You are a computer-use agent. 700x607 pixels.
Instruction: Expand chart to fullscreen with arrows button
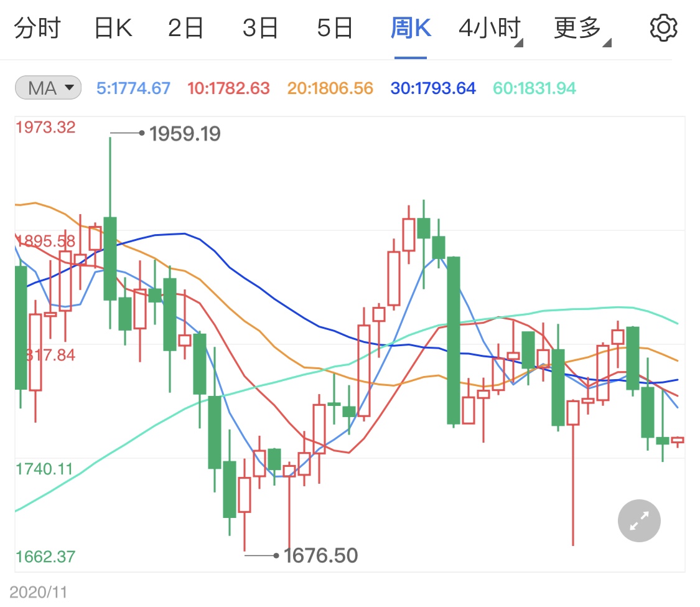click(639, 521)
